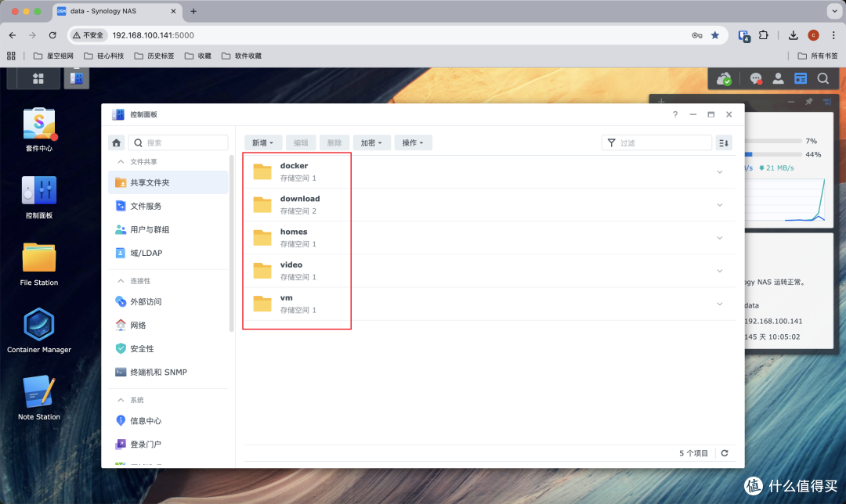This screenshot has width=846, height=504.
Task: Collapse the 连接性 section
Action: click(121, 281)
